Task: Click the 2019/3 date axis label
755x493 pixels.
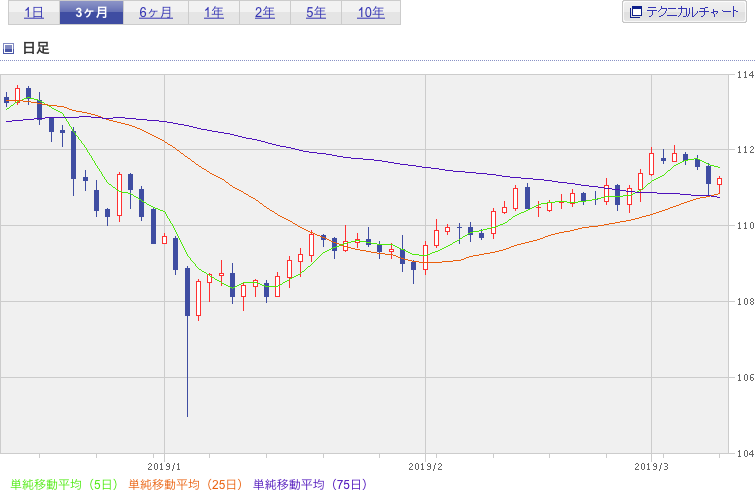Action: point(651,467)
